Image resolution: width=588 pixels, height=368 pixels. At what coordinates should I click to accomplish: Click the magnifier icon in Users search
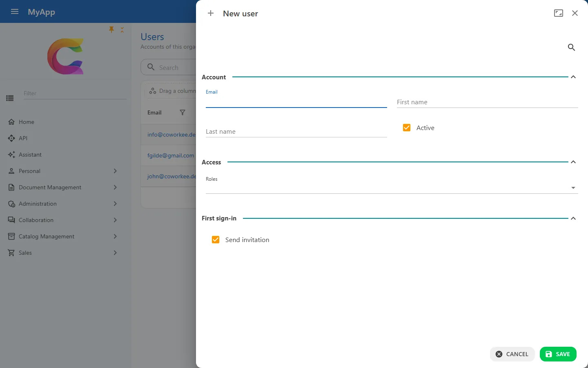[x=151, y=67]
